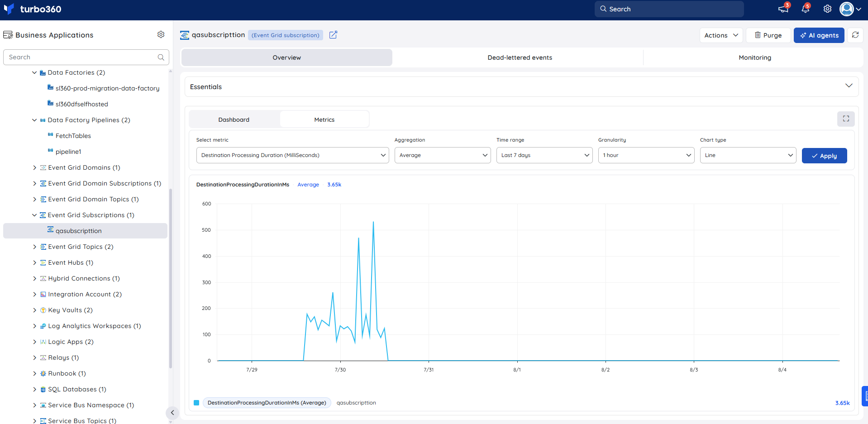Expand chart to full screen
The image size is (868, 424).
coord(846,119)
